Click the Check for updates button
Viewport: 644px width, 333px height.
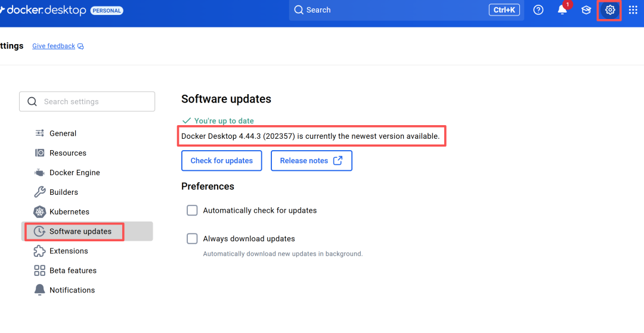(221, 161)
